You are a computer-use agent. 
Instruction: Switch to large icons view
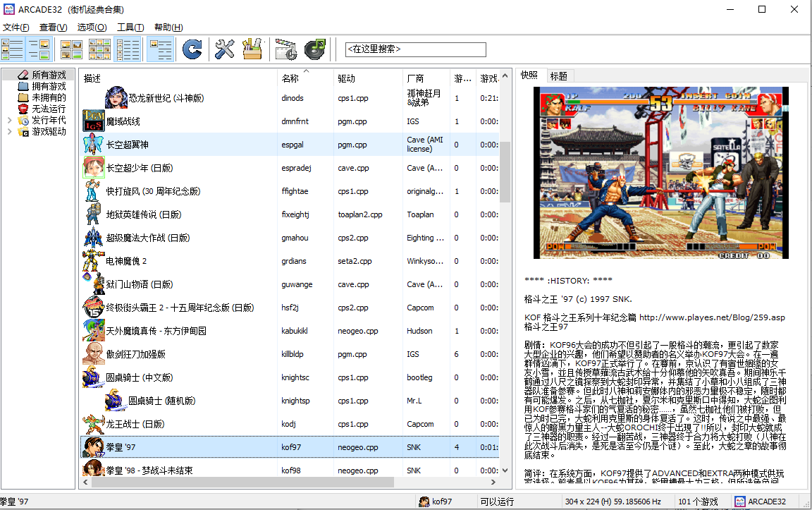[x=71, y=49]
